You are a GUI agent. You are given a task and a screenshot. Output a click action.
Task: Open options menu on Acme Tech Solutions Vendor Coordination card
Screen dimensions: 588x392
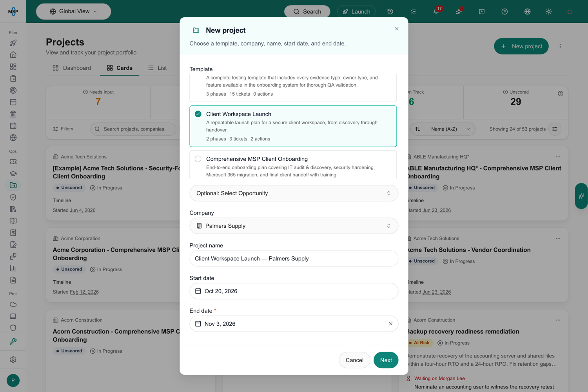tap(558, 238)
